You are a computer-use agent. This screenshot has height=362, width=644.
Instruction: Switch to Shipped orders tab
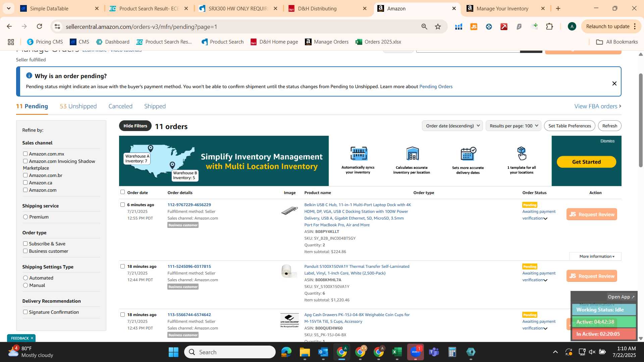155,106
